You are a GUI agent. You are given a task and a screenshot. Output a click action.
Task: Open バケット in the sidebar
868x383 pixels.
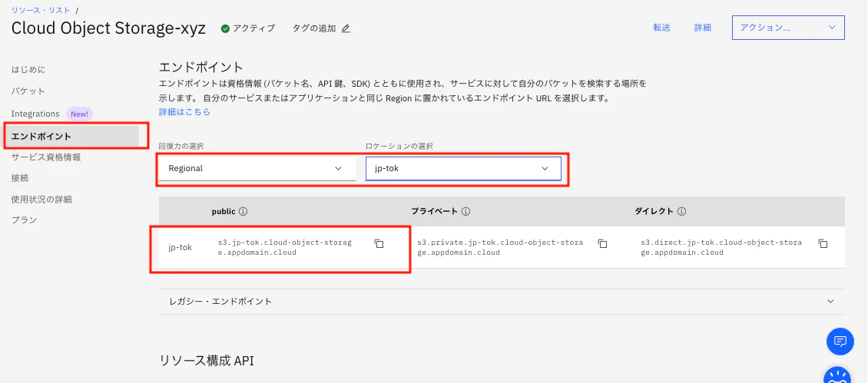(x=28, y=91)
